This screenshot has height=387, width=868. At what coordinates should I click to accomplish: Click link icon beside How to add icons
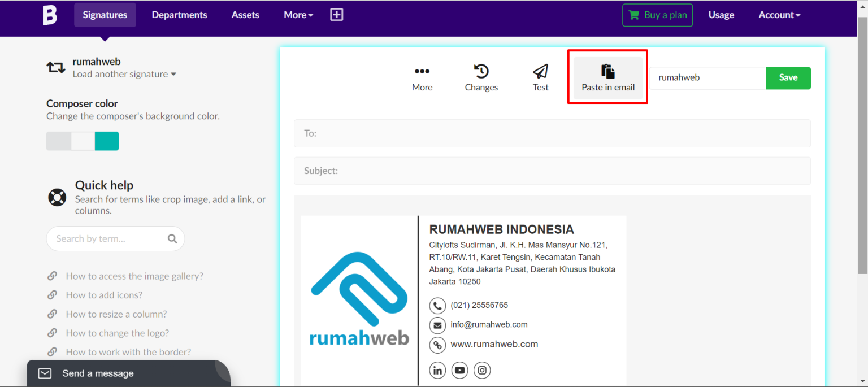pos(53,295)
